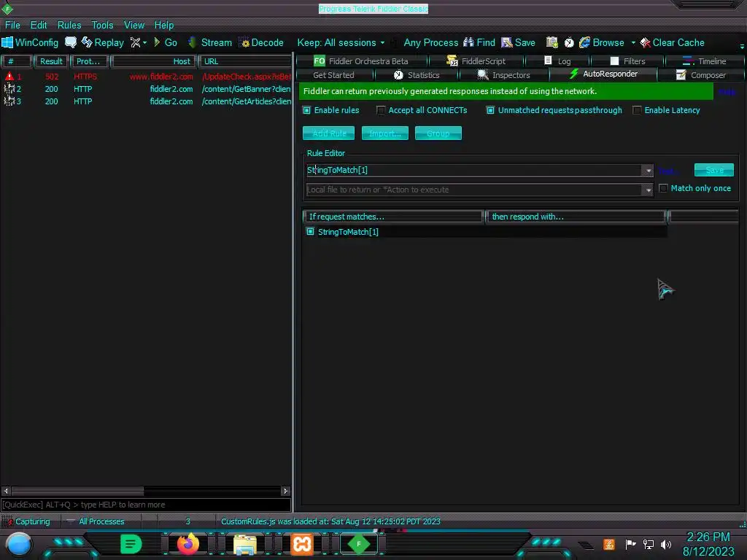Check the Enable Latency box
The image size is (747, 560).
[637, 111]
